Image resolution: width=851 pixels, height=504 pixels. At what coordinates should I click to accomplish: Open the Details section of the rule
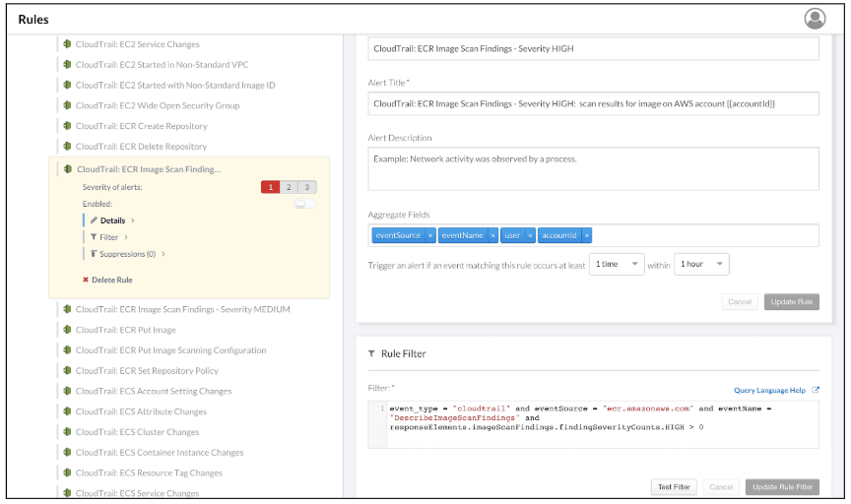coord(113,220)
